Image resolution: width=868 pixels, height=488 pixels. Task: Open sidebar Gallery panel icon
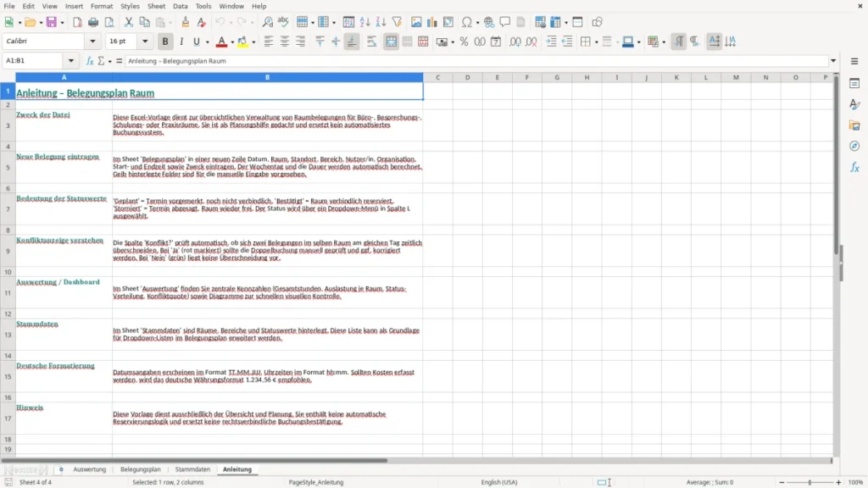(854, 125)
